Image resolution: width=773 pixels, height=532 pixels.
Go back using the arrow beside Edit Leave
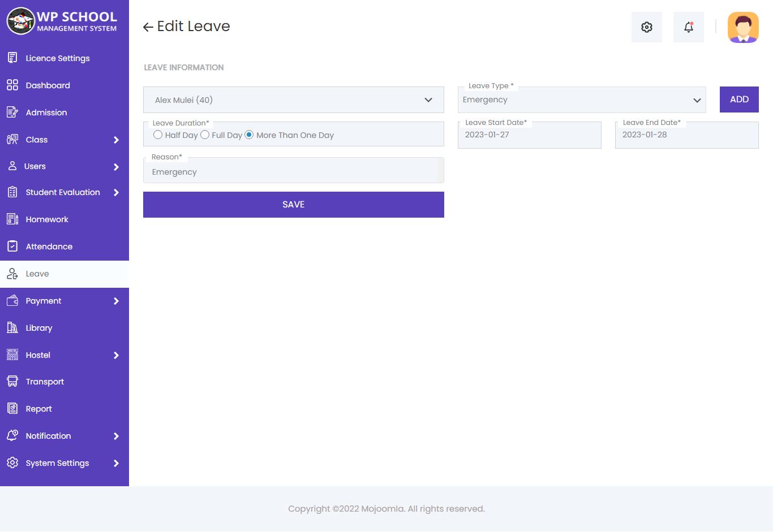(148, 27)
